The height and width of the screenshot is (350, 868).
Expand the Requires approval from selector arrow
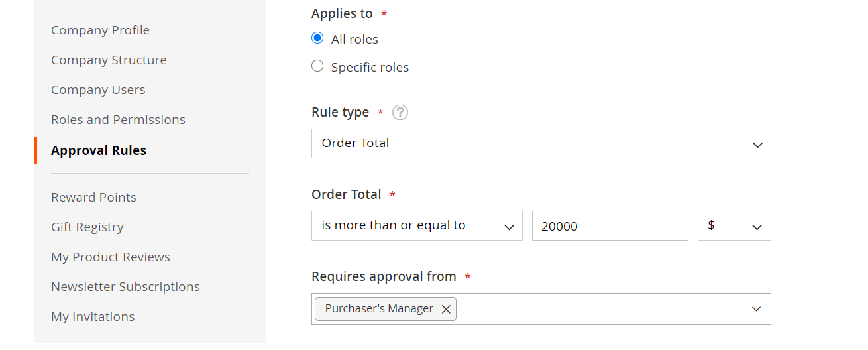coord(757,309)
